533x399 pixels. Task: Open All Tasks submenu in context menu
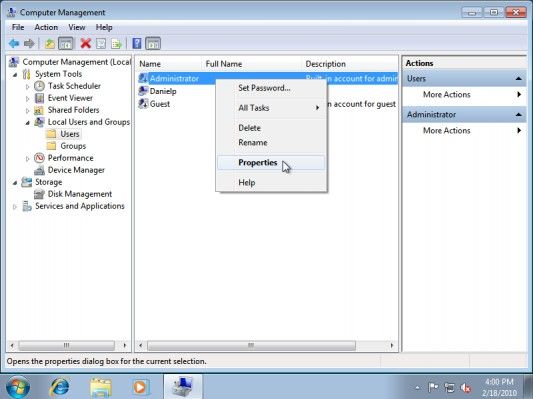tap(271, 108)
